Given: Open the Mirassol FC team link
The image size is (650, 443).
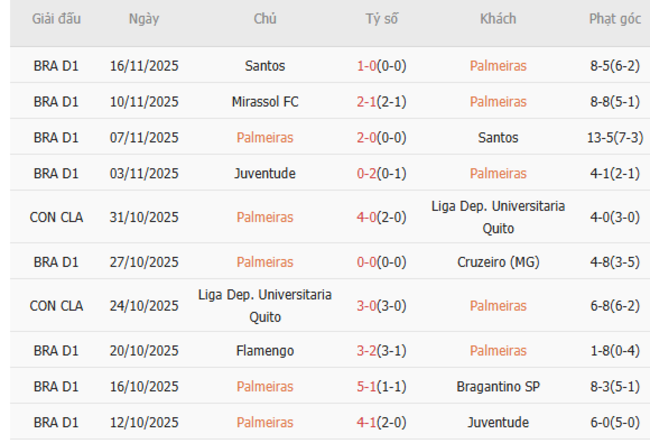Looking at the screenshot, I should 265,101.
